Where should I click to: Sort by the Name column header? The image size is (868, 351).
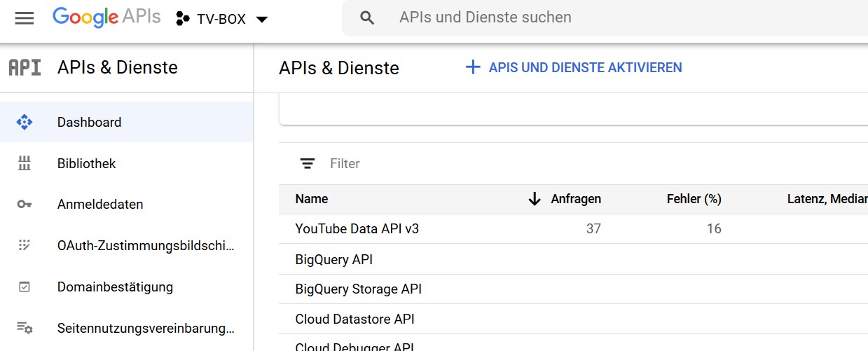pyautogui.click(x=312, y=199)
